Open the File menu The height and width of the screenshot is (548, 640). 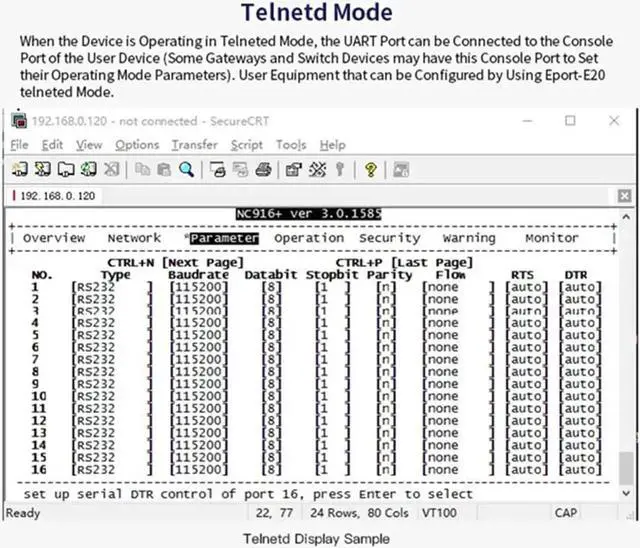(19, 145)
